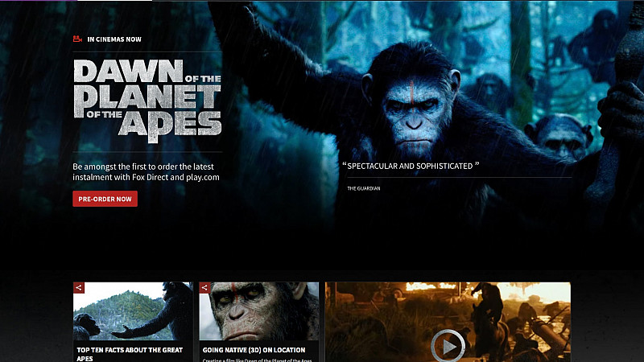Open the Going Native (3D) On Location headline

[254, 350]
